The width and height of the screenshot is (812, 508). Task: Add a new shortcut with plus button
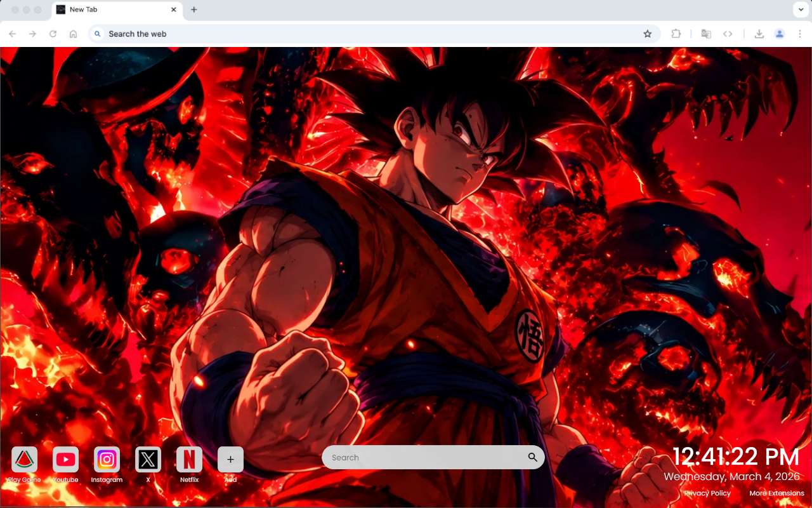click(x=230, y=460)
